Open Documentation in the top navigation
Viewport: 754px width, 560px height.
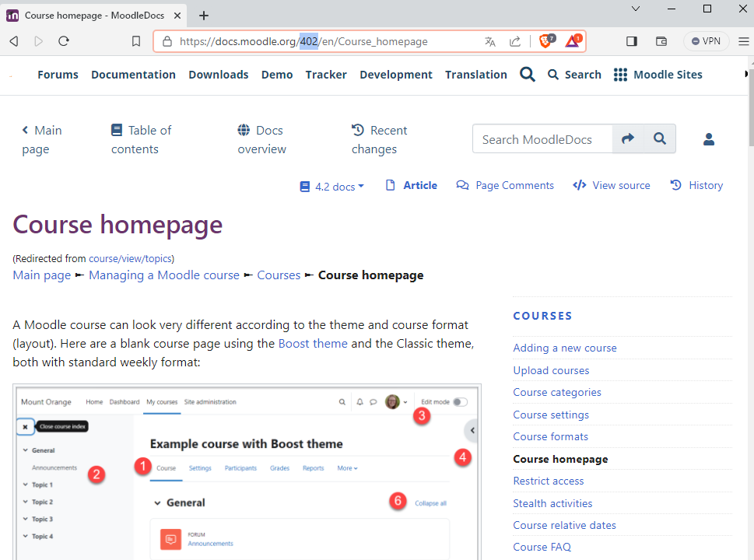[x=133, y=75]
